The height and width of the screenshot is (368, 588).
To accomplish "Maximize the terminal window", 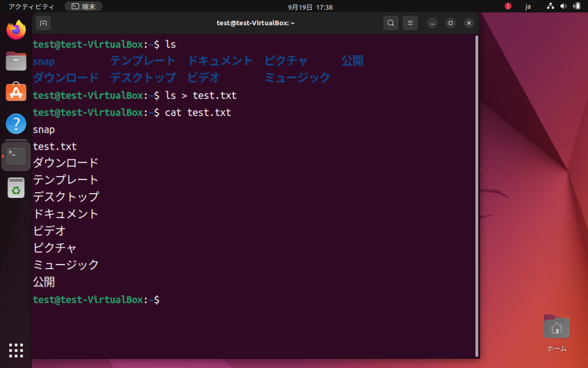I will [x=451, y=23].
